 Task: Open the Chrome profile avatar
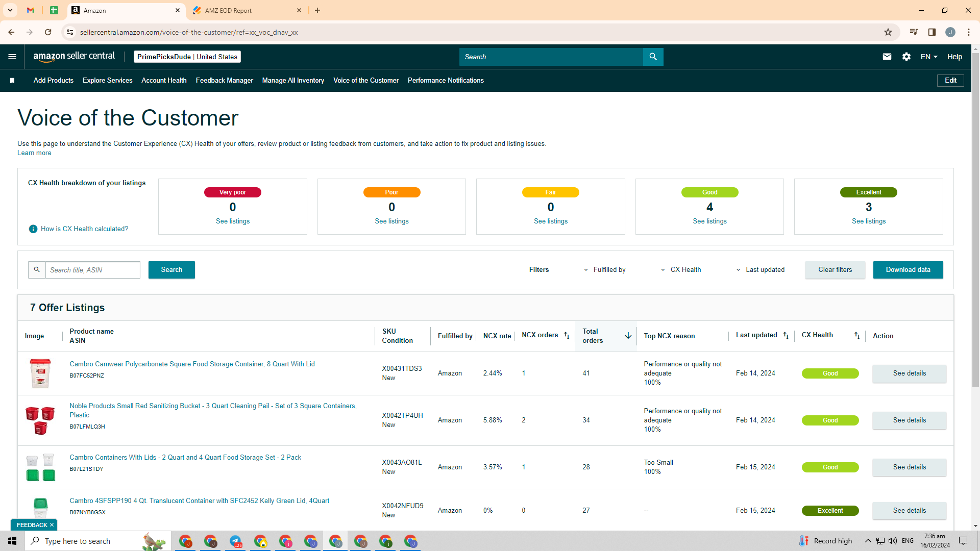coord(950,32)
